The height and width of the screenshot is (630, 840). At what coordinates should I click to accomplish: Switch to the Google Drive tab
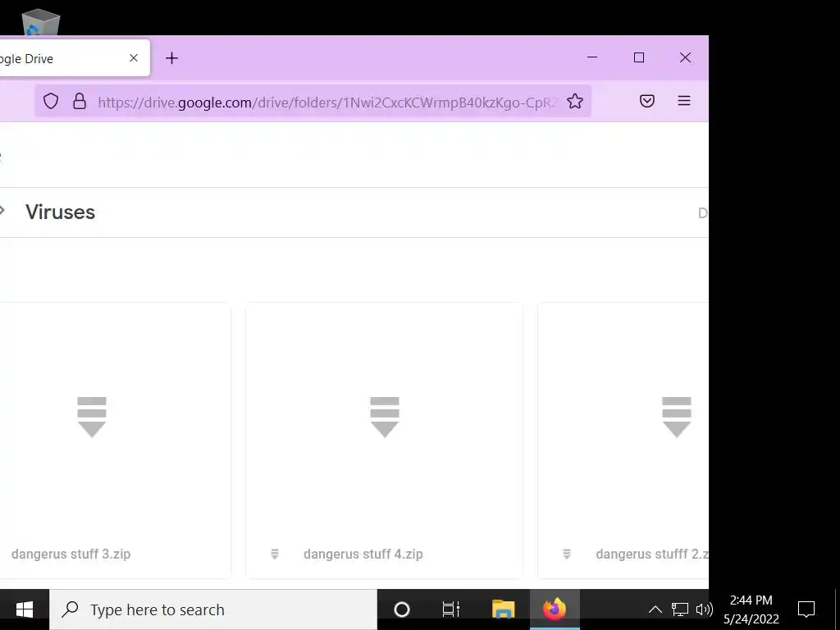(74, 58)
